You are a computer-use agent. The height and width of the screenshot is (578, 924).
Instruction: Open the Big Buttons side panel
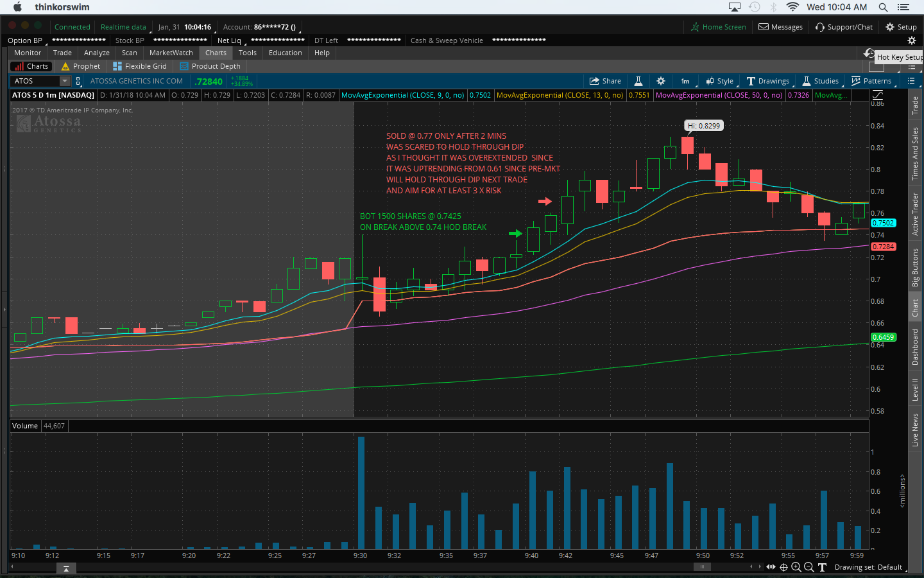[x=915, y=267]
